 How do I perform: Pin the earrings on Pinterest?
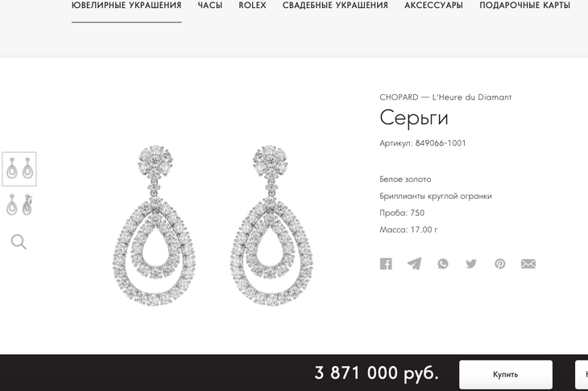[500, 264]
